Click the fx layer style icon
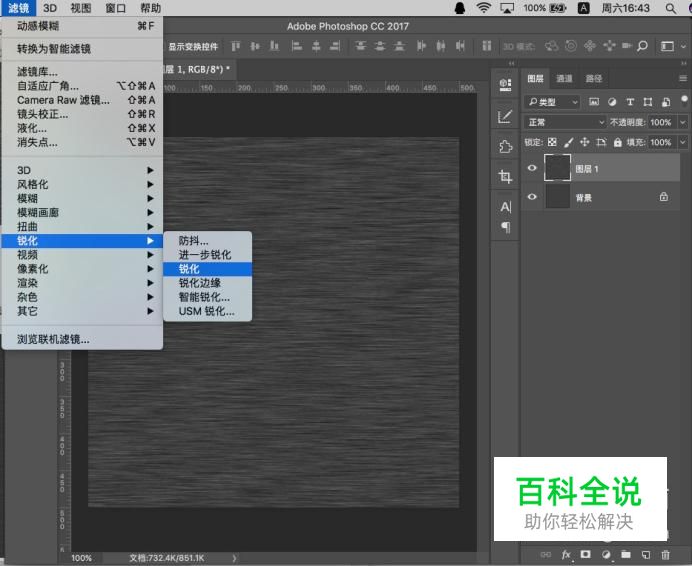 coord(566,555)
